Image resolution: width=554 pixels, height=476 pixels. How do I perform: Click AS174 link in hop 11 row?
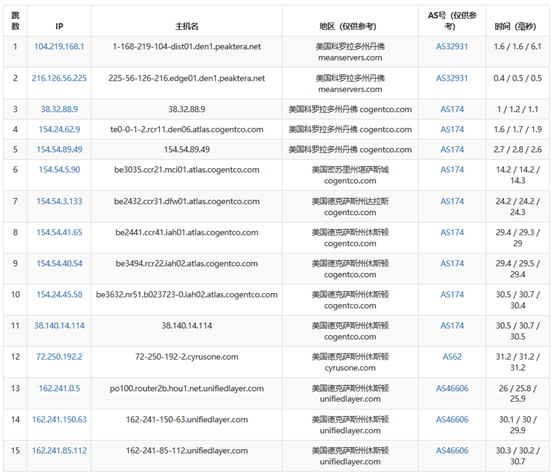coord(452,326)
